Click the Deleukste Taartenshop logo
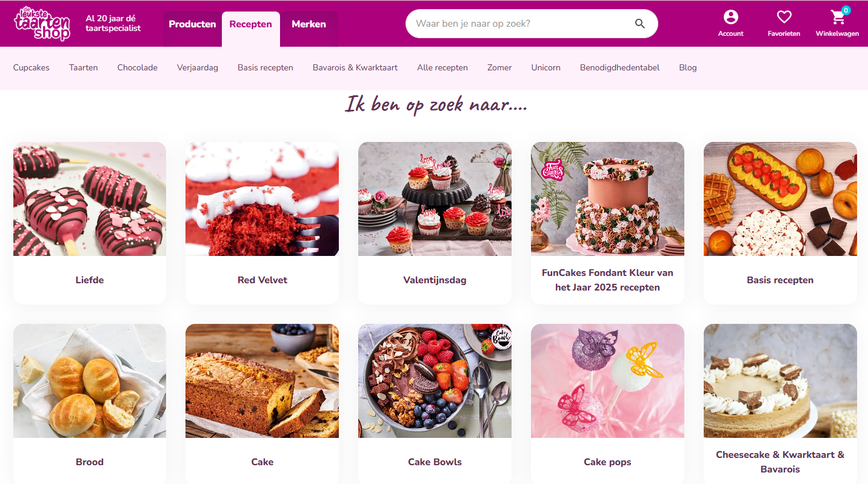 [42, 23]
